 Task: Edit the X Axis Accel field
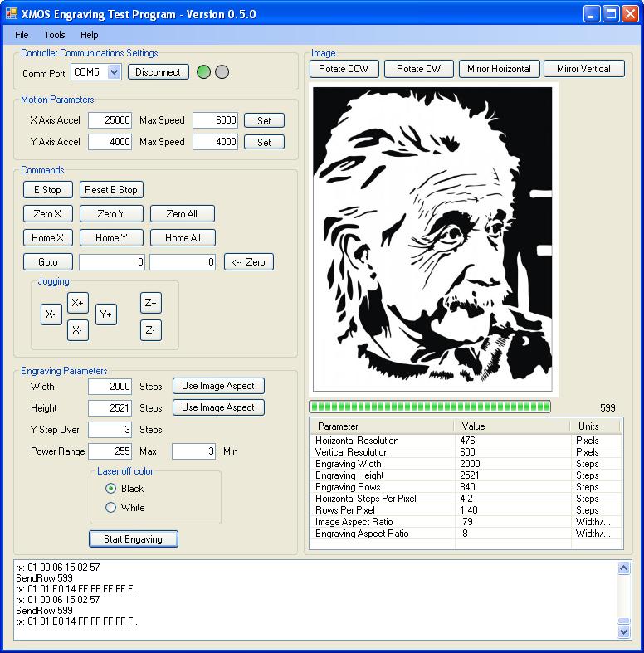[x=110, y=120]
